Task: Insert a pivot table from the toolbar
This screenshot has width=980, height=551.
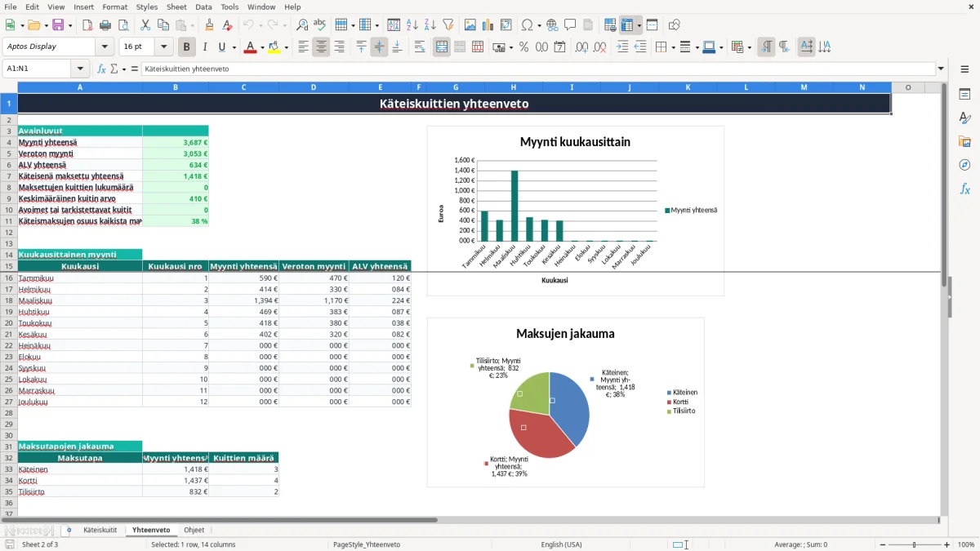Action: 506,25
